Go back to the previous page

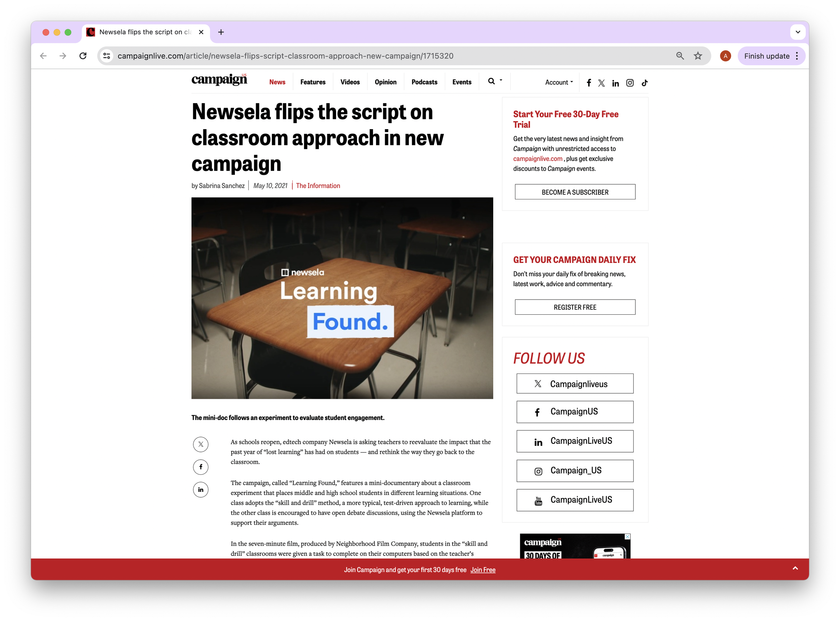[43, 56]
